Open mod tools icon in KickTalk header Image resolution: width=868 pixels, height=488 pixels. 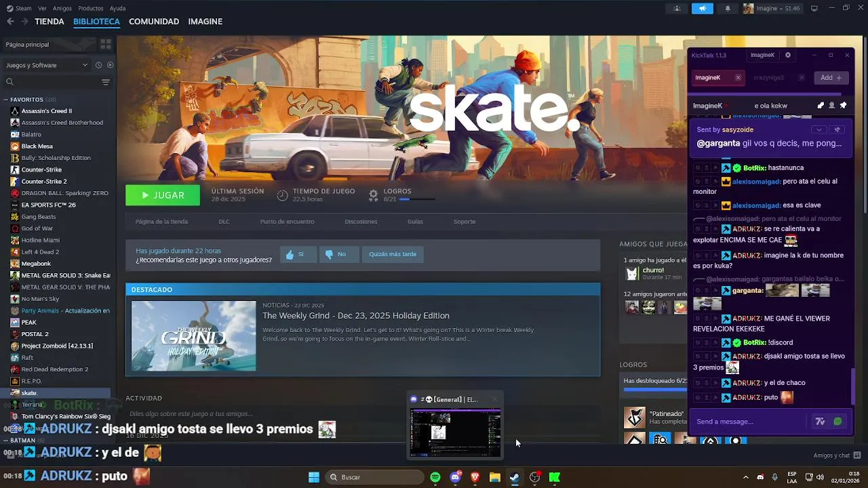click(821, 105)
